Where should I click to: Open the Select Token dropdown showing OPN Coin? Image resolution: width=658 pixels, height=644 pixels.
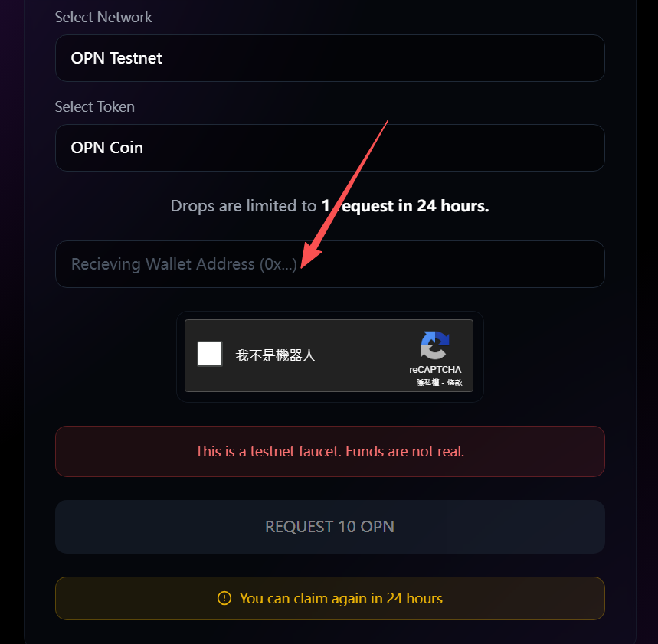click(x=329, y=148)
